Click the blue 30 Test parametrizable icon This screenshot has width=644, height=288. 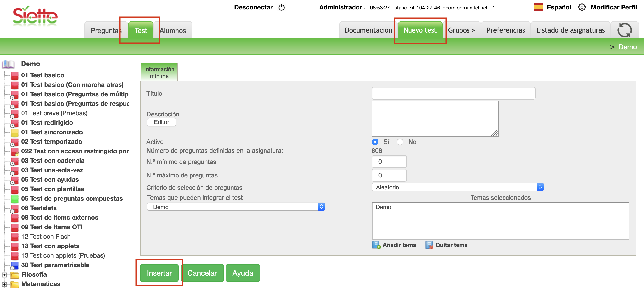pyautogui.click(x=15, y=265)
